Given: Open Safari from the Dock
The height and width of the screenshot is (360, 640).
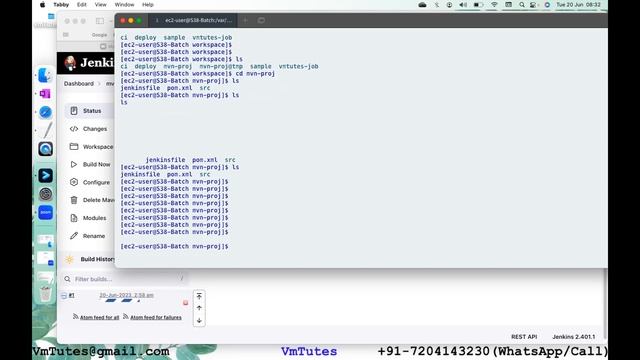Looking at the screenshot, I should (x=45, y=112).
